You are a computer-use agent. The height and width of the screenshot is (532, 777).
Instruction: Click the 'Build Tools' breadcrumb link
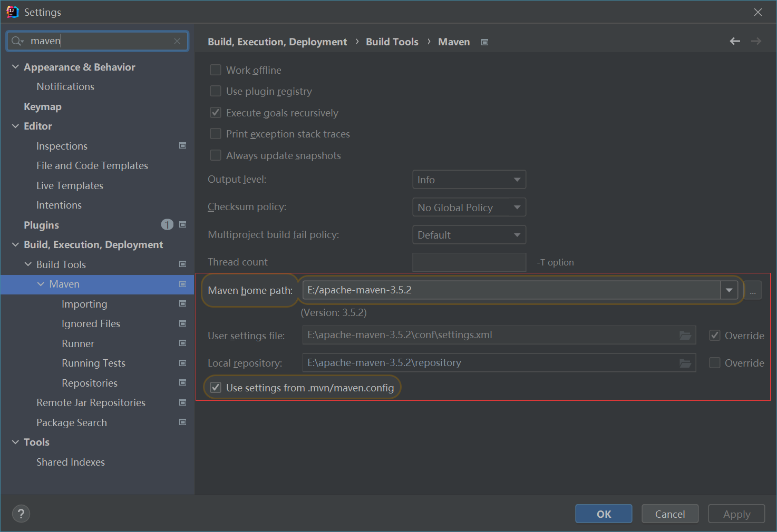click(x=392, y=42)
